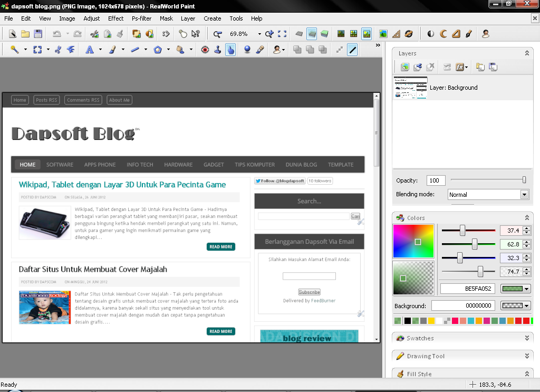Open the Text tool options arrow
Viewport: 540px width, 392px height.
coord(100,50)
